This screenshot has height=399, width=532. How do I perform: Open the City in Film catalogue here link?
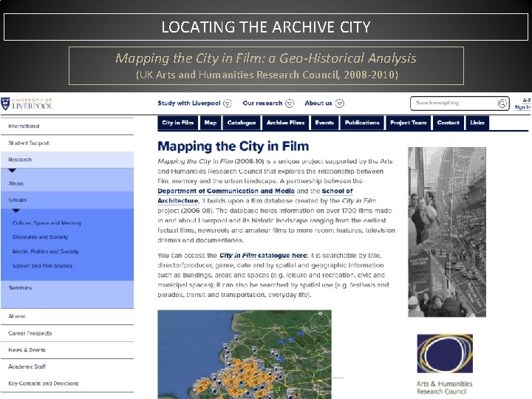pyautogui.click(x=264, y=256)
